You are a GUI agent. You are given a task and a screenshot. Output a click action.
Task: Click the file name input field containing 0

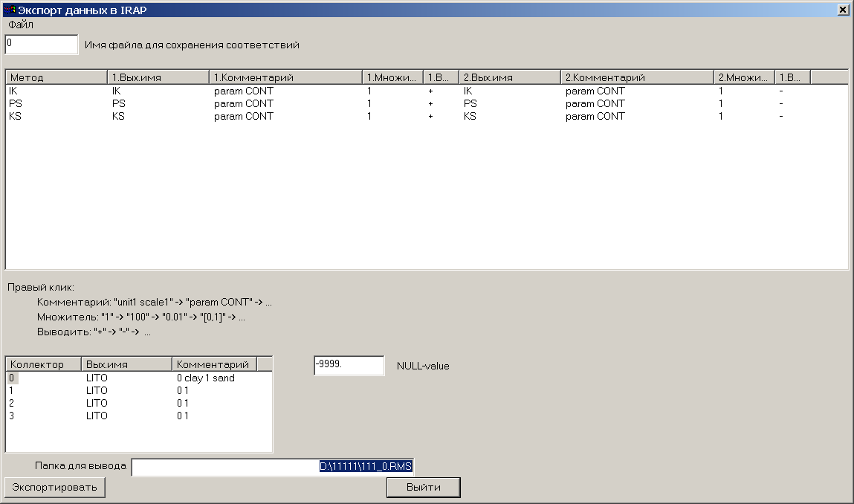coord(42,45)
